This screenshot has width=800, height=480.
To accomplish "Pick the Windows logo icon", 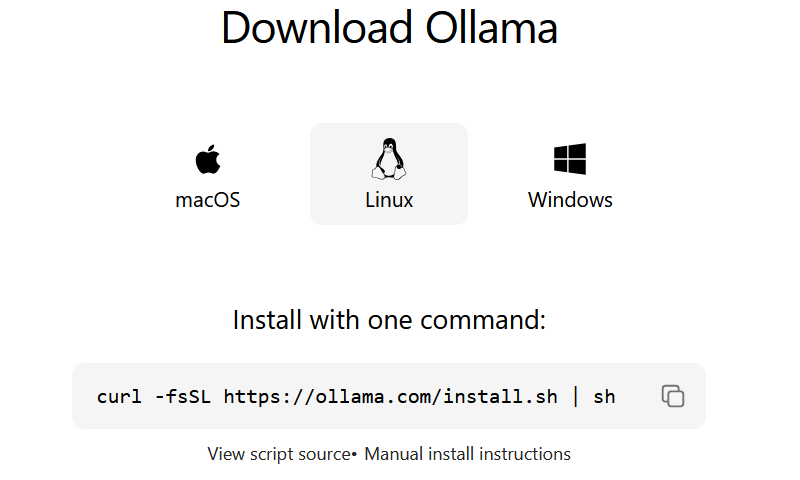I will click(570, 159).
